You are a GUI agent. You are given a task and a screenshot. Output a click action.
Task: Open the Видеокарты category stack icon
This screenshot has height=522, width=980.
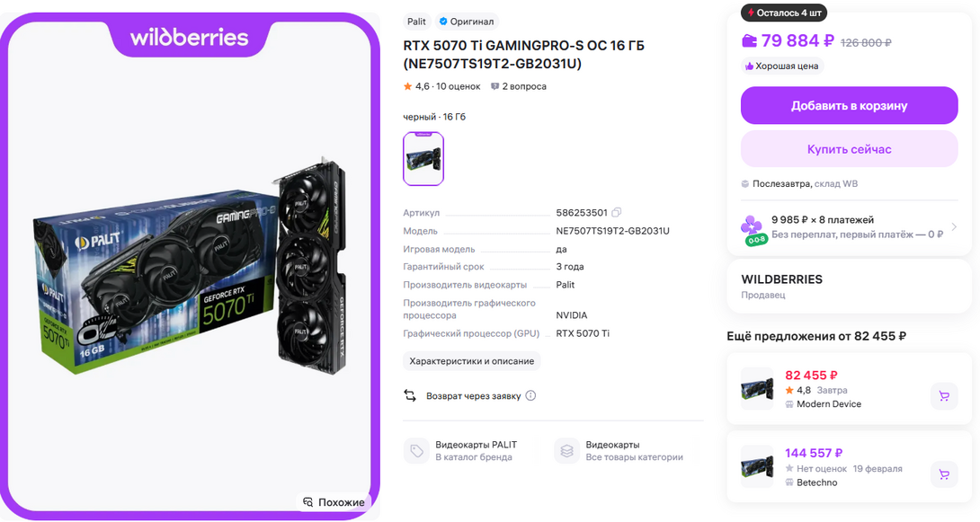point(567,451)
